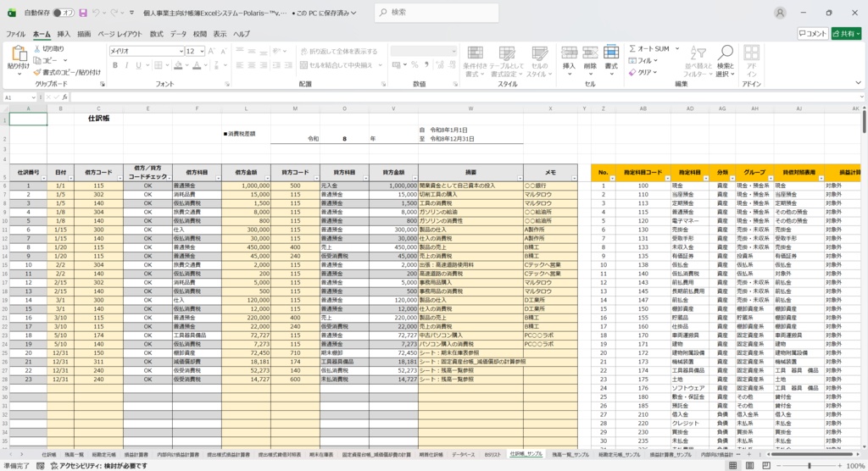868x471 pixels.
Task: Open the 期末在庫表 sheet tab
Action: [321, 454]
